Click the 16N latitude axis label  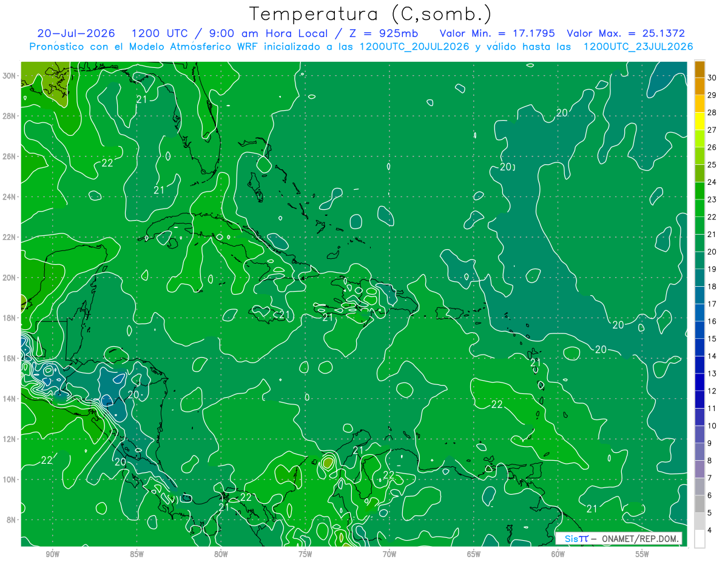pyautogui.click(x=9, y=358)
